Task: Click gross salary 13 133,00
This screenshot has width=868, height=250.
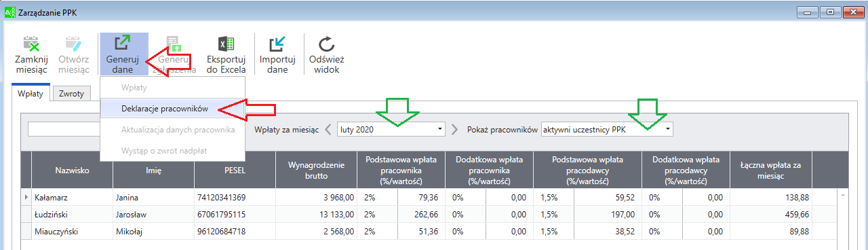Action: [x=317, y=215]
